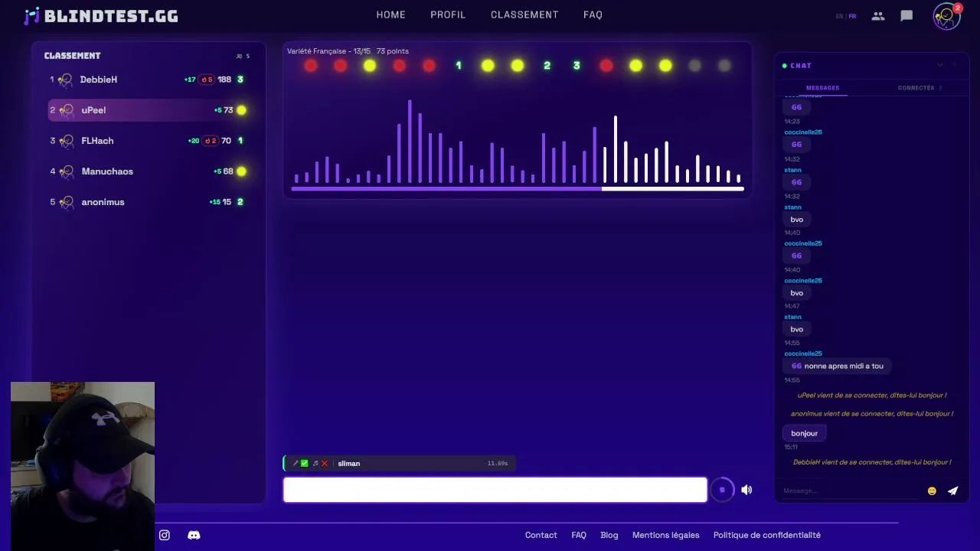Screen dimensions: 980x551
Task: Open the FAQ footer link
Action: pos(579,535)
